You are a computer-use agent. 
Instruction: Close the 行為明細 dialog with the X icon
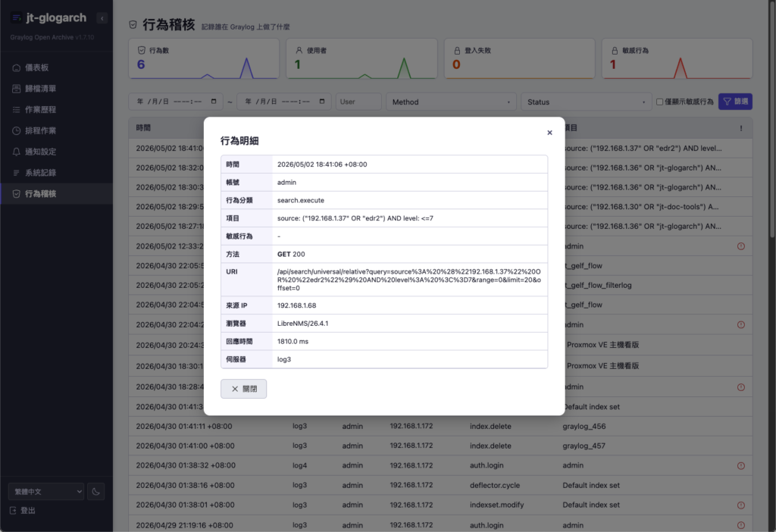(549, 133)
